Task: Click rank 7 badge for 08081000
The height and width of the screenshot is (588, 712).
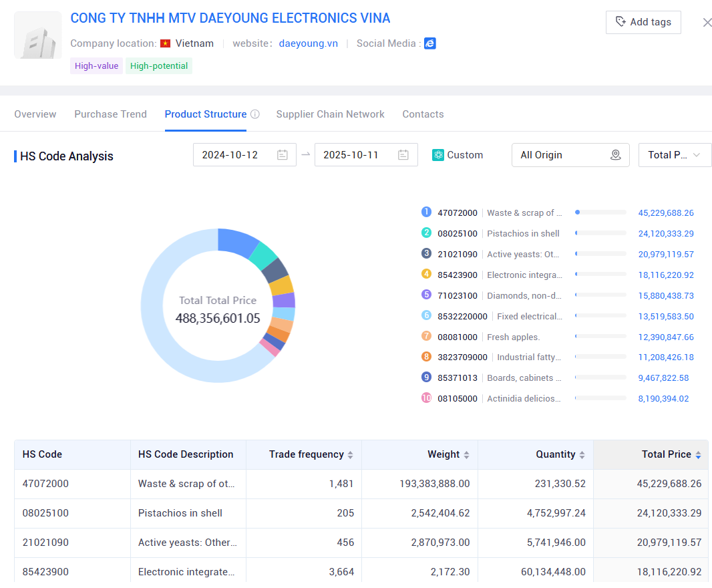Action: pyautogui.click(x=426, y=336)
